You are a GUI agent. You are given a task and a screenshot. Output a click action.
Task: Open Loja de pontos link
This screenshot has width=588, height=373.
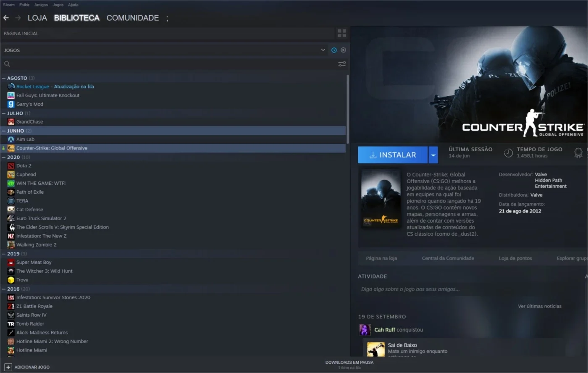point(515,258)
